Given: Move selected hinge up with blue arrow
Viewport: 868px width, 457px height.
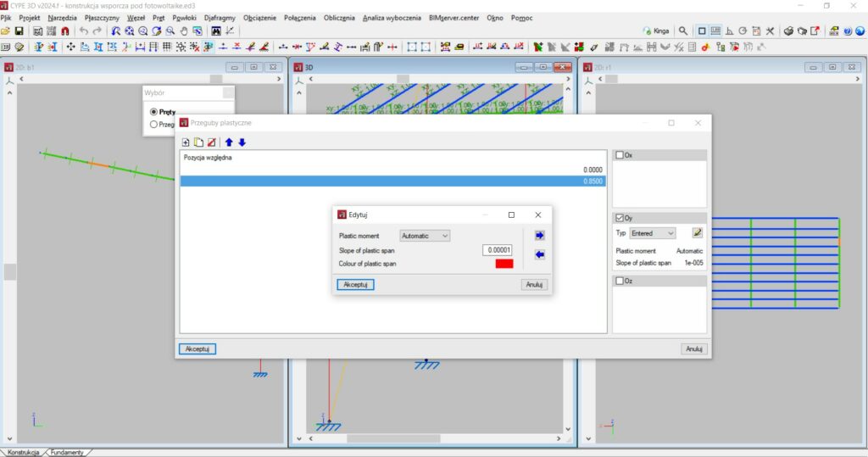Looking at the screenshot, I should (x=229, y=142).
